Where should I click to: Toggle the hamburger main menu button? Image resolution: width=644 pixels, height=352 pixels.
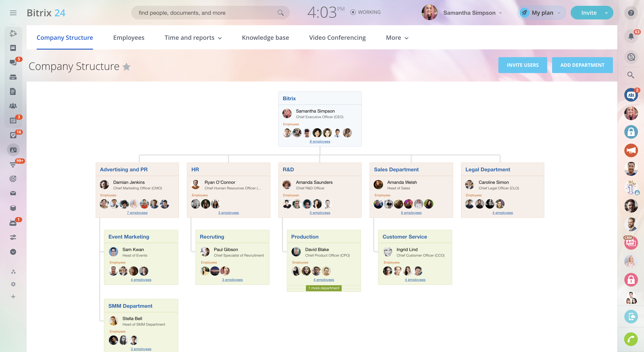coord(13,13)
